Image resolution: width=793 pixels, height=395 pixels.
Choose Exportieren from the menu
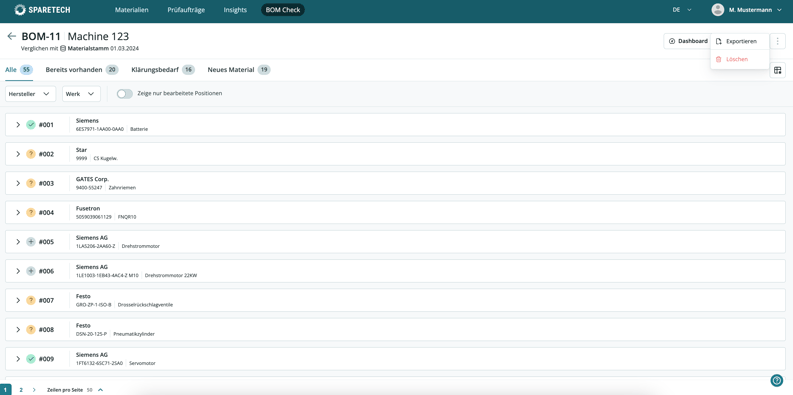point(740,41)
